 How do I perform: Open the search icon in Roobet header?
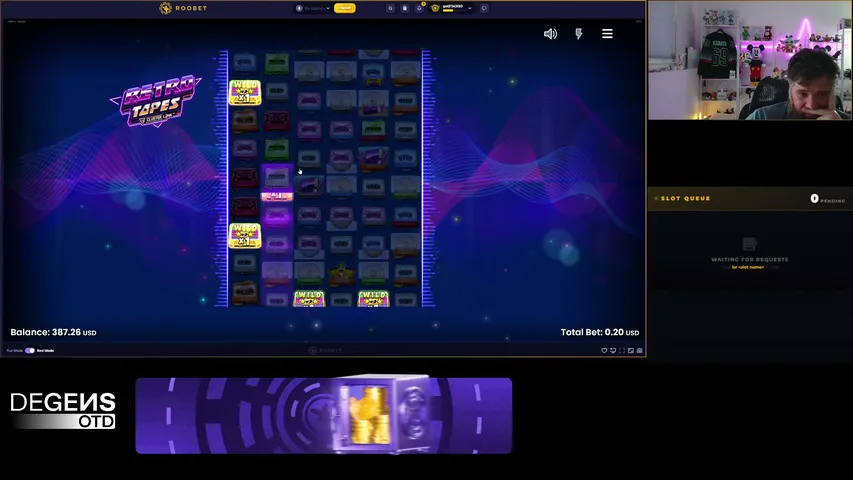(x=391, y=8)
